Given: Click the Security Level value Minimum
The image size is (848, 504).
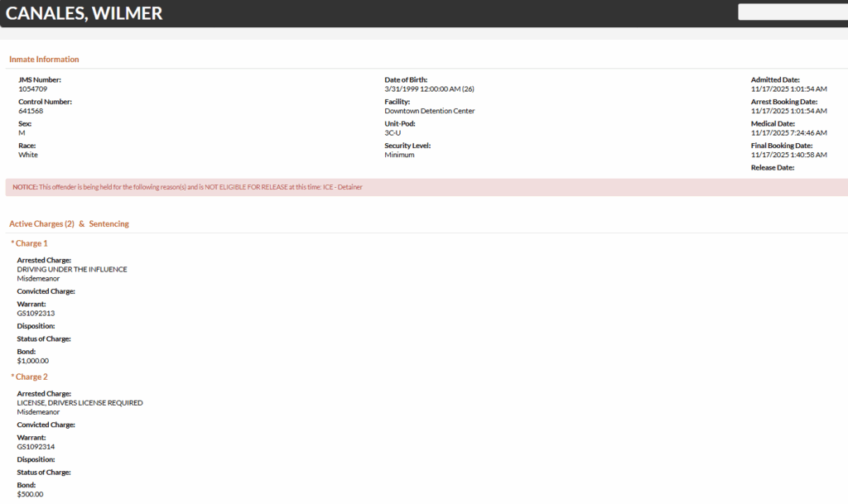Looking at the screenshot, I should coord(399,155).
